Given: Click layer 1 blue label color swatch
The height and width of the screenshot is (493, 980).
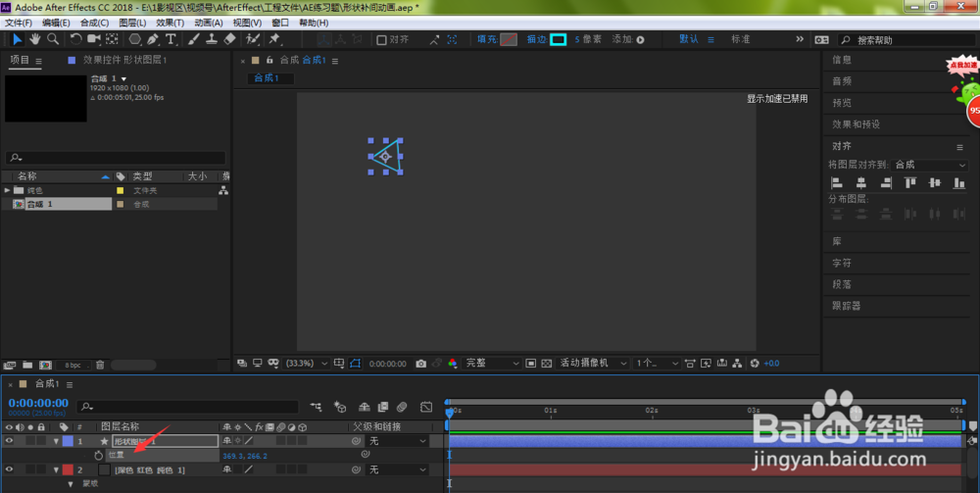Looking at the screenshot, I should [x=68, y=441].
